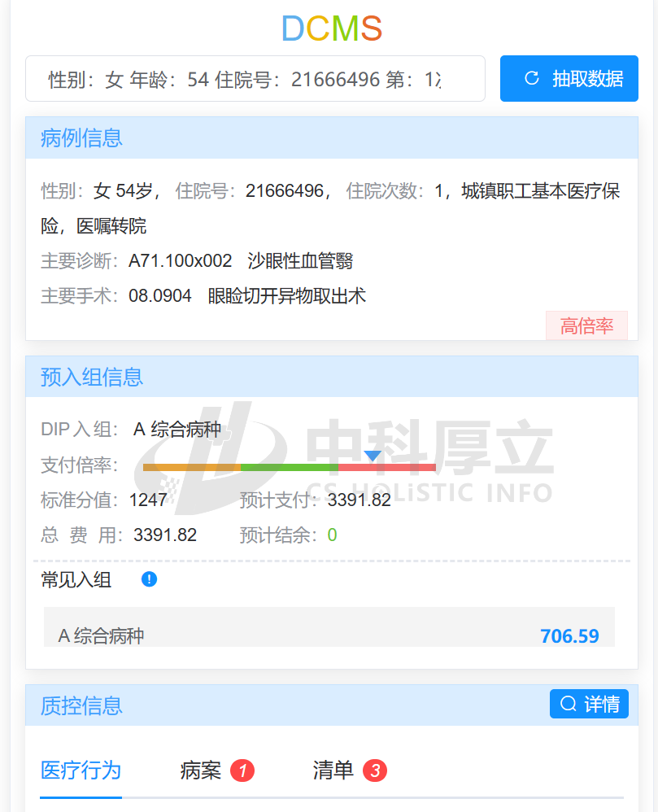Click the 常见入组 label
This screenshot has width=658, height=812.
tap(76, 579)
